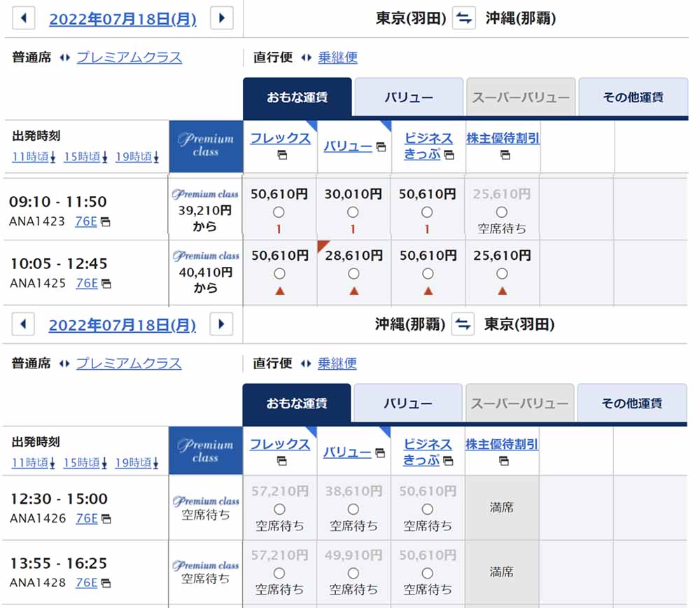Viewport: 700px width, 608px height.
Task: Open 株主優待割引 details icon in upper table
Action: [x=505, y=155]
